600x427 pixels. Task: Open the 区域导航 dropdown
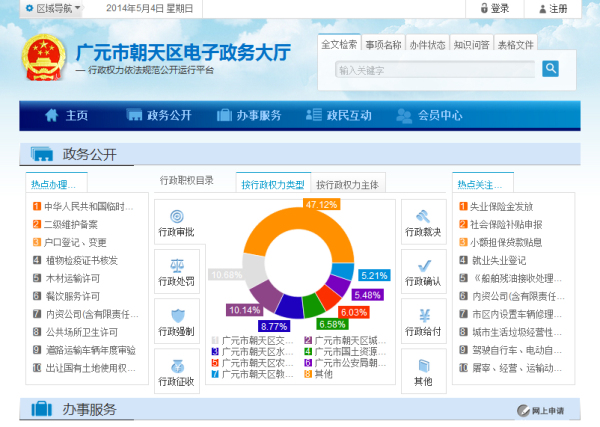(x=50, y=9)
